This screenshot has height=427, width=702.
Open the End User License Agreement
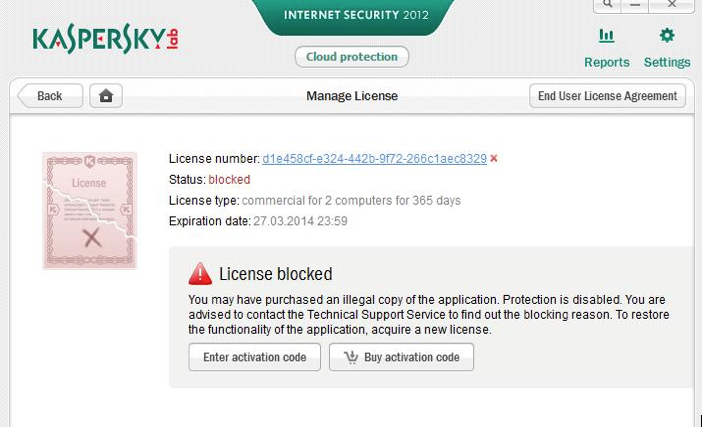(x=608, y=96)
